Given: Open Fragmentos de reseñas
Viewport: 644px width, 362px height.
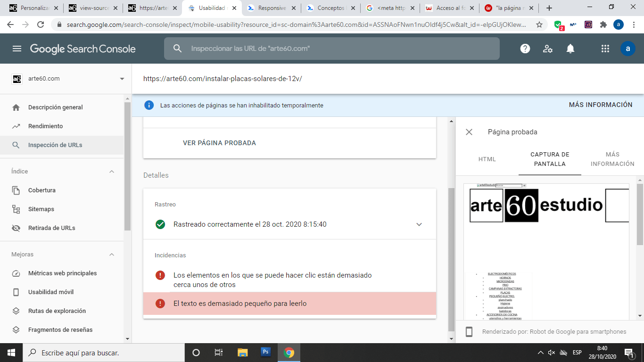Looking at the screenshot, I should (62, 330).
